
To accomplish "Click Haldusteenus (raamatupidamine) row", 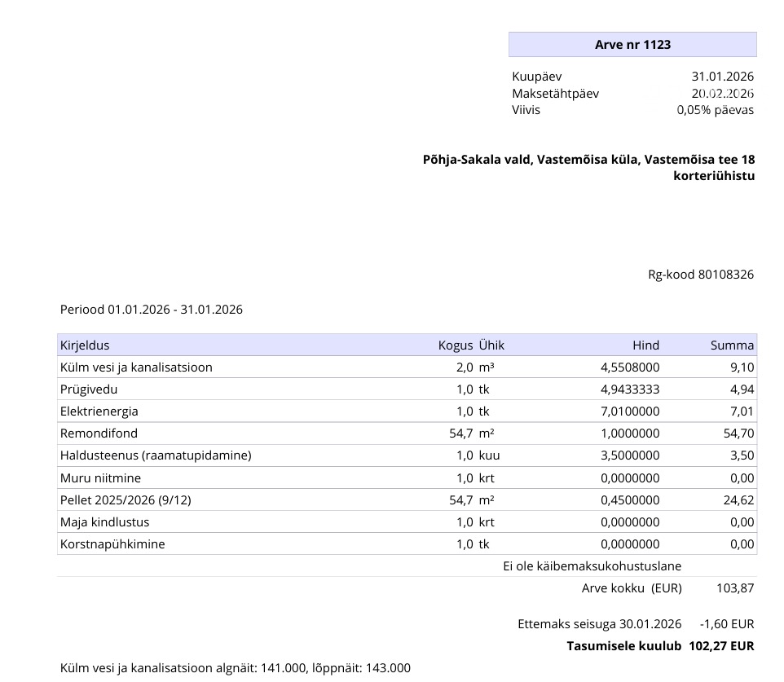I will (x=407, y=455).
